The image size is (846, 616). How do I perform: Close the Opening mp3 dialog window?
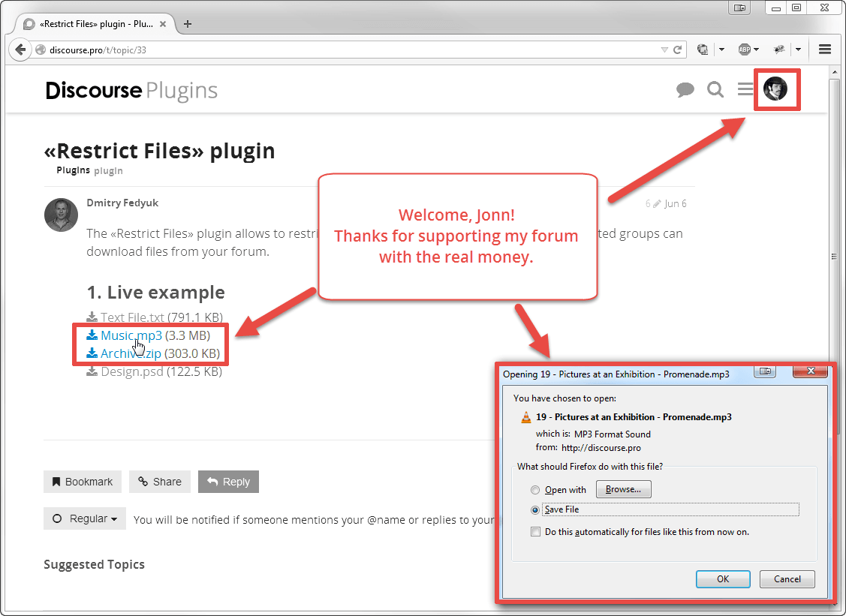point(811,371)
